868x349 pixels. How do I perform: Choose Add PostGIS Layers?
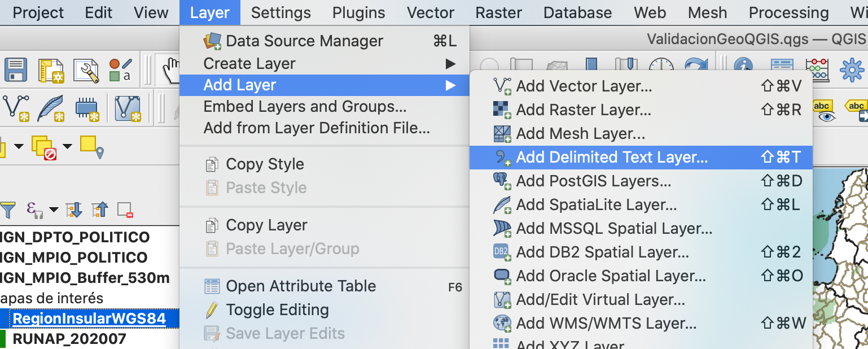tap(641, 181)
